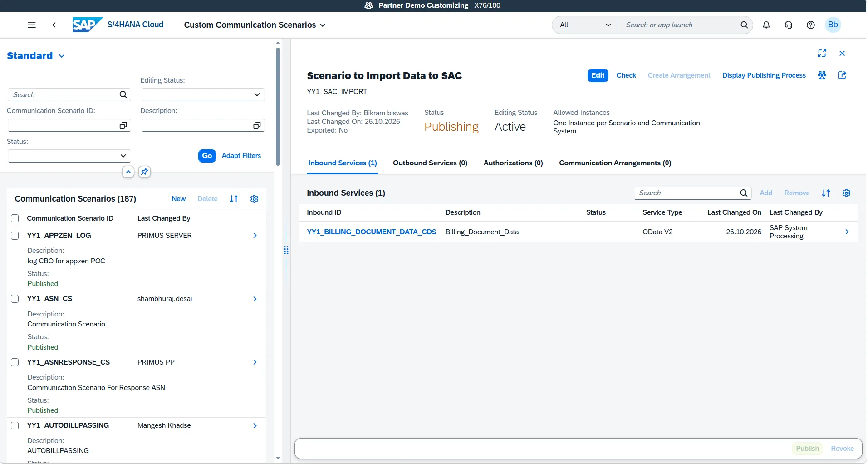Switch to the Outbound Services tab

coord(430,163)
